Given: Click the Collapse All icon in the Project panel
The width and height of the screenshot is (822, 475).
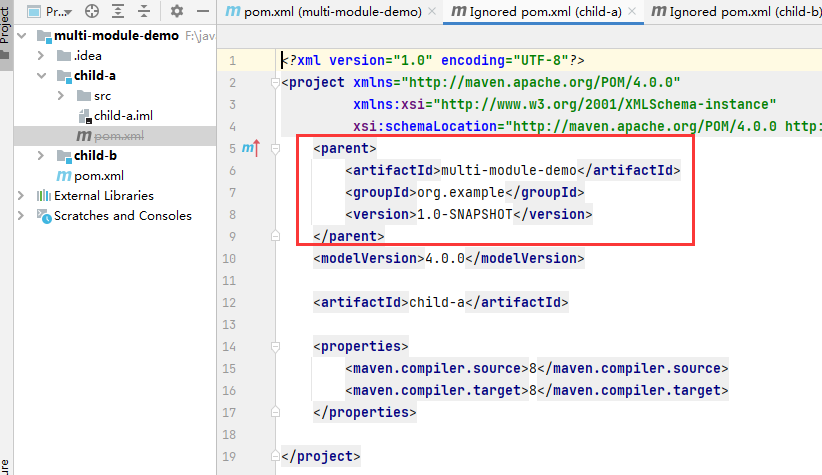Looking at the screenshot, I should pyautogui.click(x=144, y=11).
